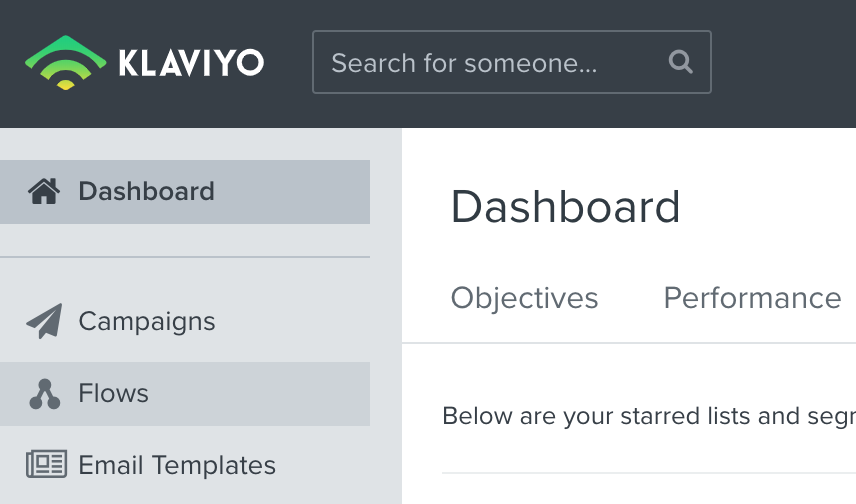Viewport: 856px width, 504px height.
Task: Click the home icon beside Dashboard
Action: [x=43, y=191]
